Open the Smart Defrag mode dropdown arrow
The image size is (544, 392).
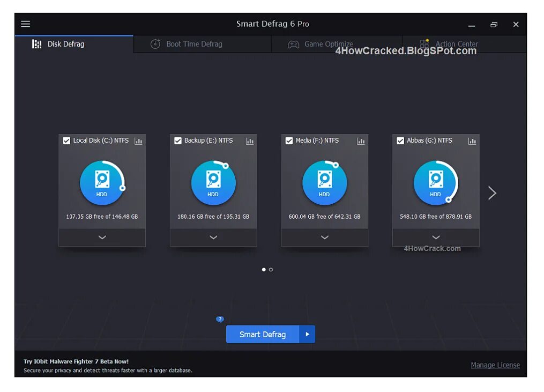308,335
